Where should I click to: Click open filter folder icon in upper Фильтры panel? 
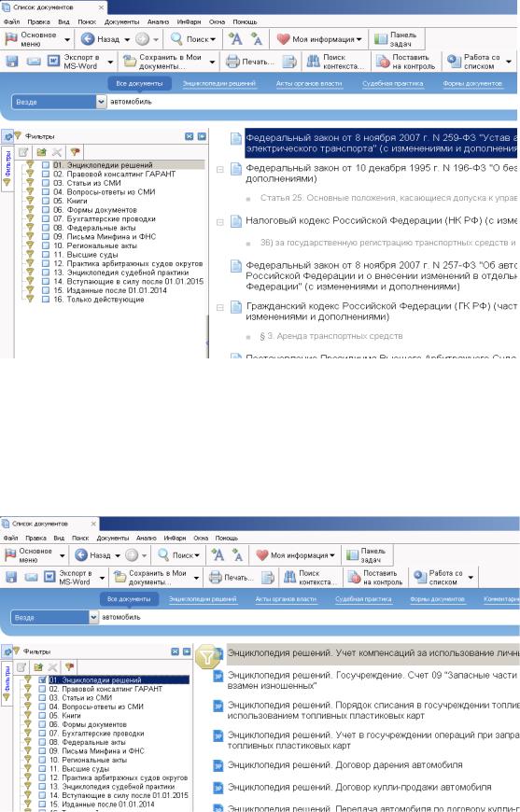[x=41, y=152]
